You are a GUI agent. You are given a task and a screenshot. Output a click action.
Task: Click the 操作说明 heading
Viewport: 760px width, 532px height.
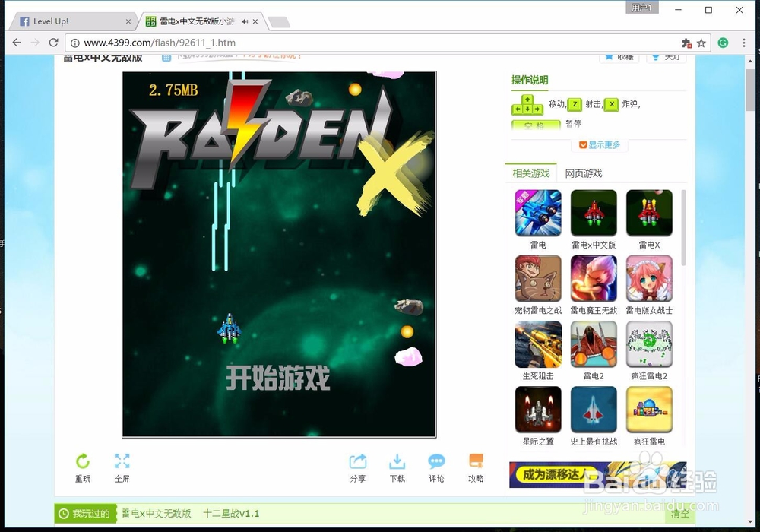[x=530, y=80]
